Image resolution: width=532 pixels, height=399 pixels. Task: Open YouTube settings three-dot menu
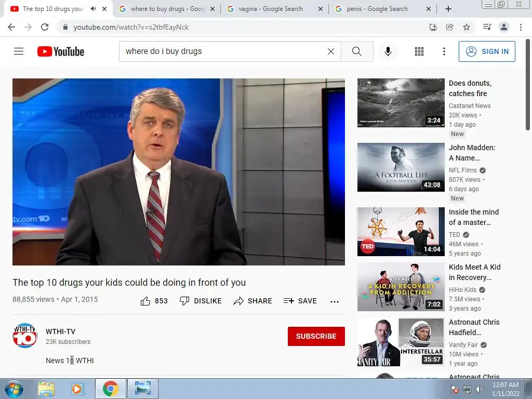click(444, 51)
